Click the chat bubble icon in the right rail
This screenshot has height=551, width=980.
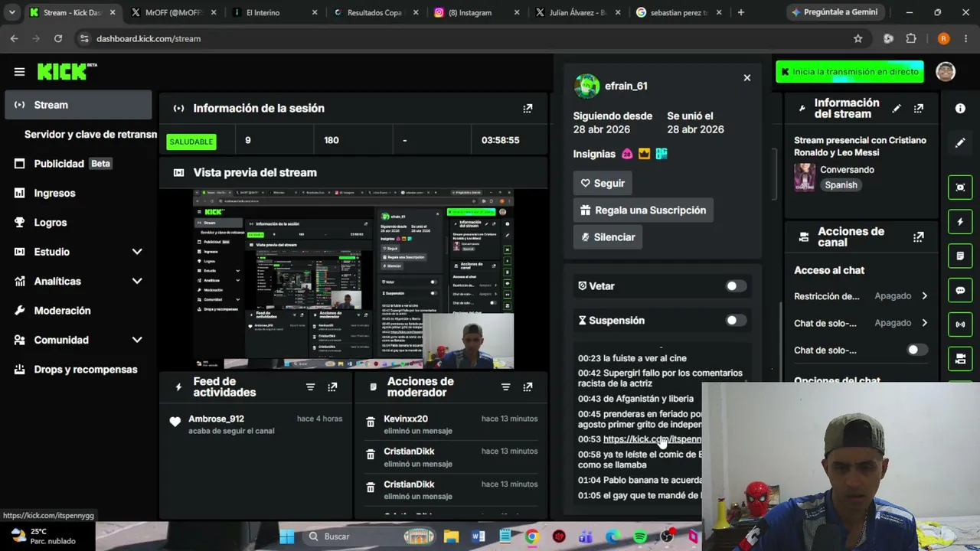point(960,291)
